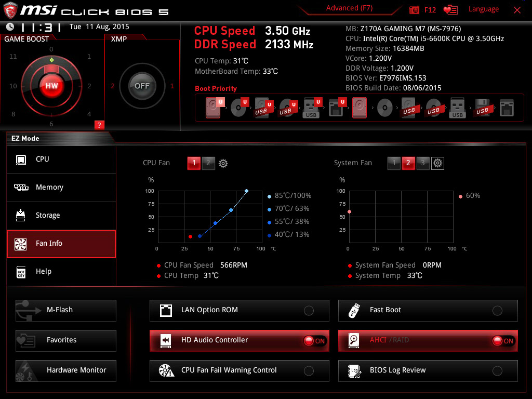This screenshot has width=532, height=399.
Task: Click the 70°C/63% fan curve point
Action: click(231, 210)
